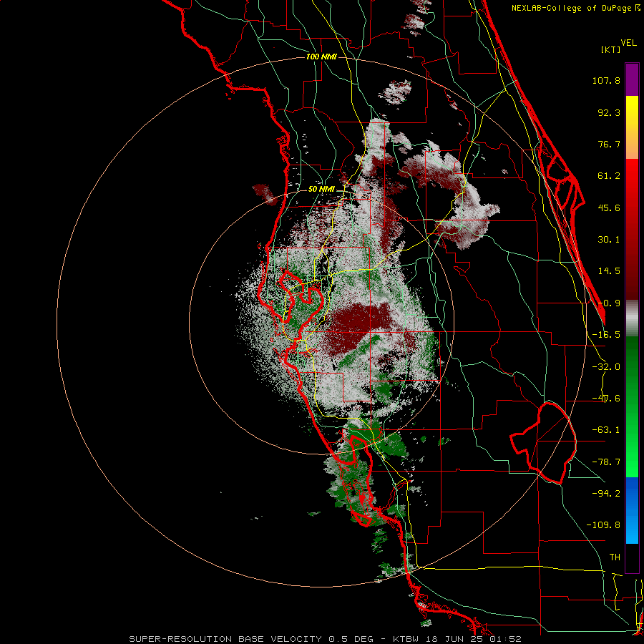Image resolution: width=644 pixels, height=644 pixels.
Task: Click the -0.9 legend value
Action: pos(609,303)
